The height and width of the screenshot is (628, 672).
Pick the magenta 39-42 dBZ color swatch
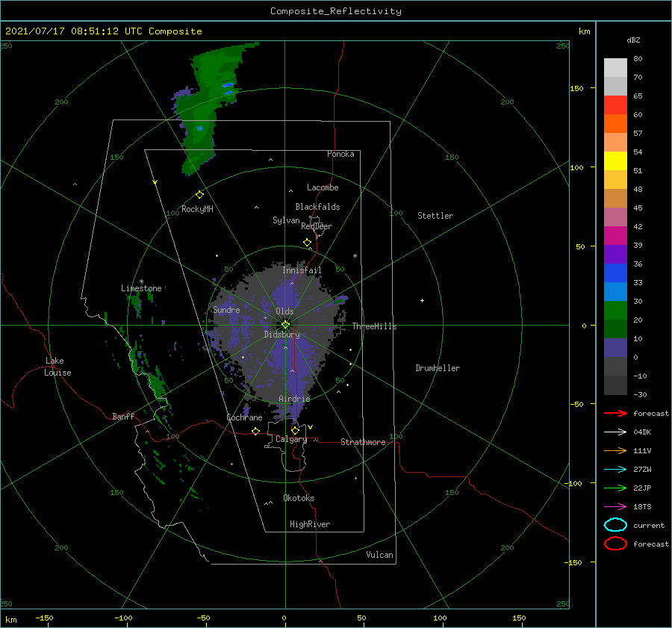click(x=615, y=236)
